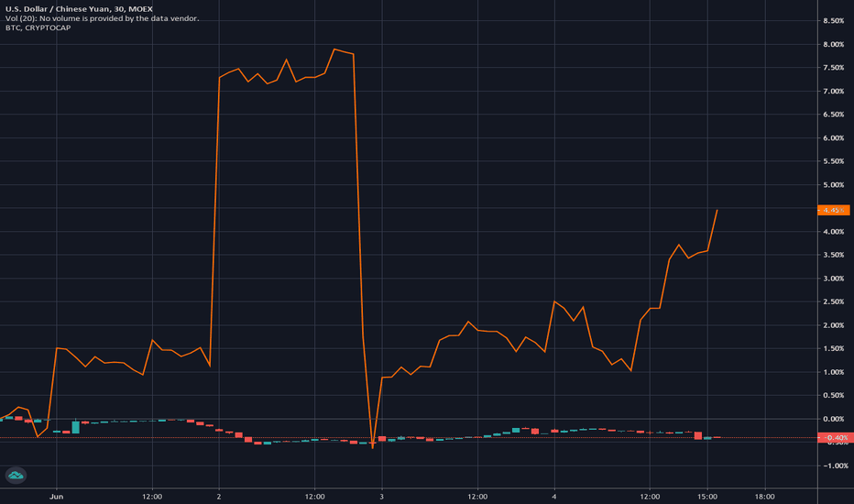Image resolution: width=854 pixels, height=504 pixels.
Task: Click the Vol (20) indicator label
Action: pos(103,18)
